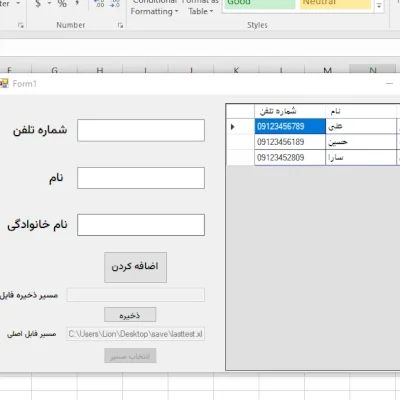The width and height of the screenshot is (400, 400).
Task: Sort by the شماره تلفن grid column header
Action: click(290, 111)
